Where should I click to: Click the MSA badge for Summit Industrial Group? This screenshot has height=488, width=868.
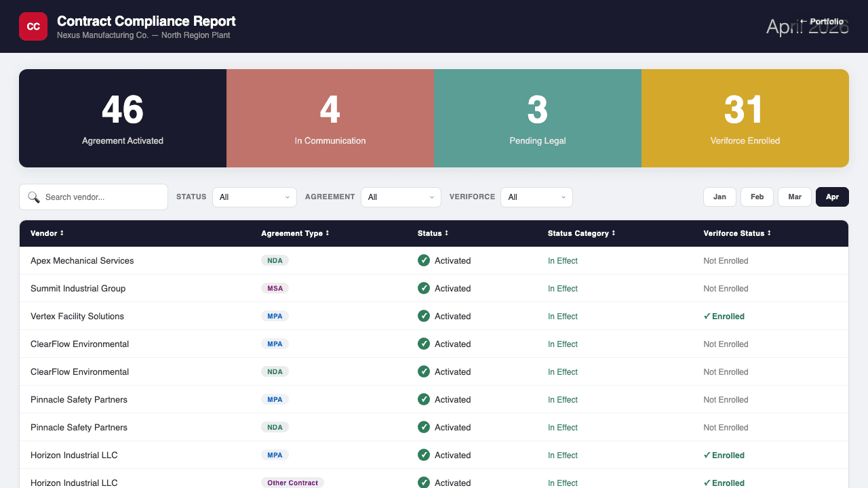coord(275,288)
